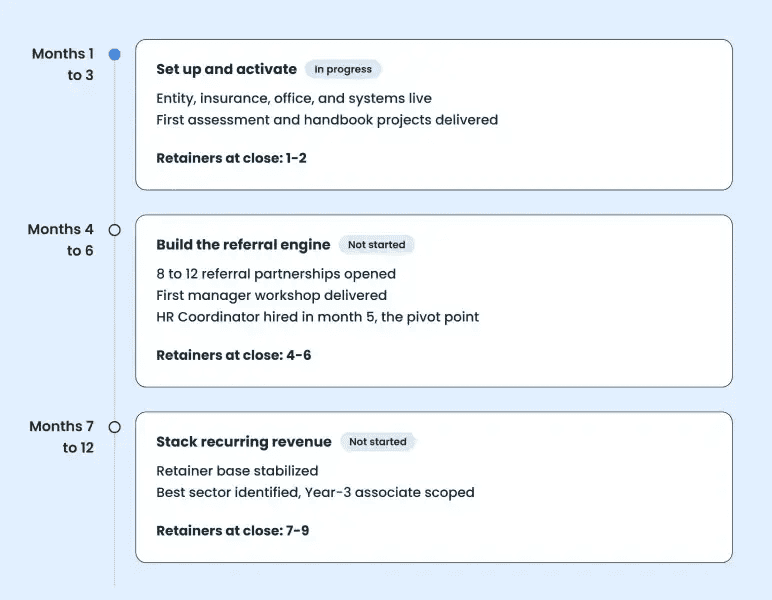Click the hollow Months 4 to 6 marker
The width and height of the screenshot is (772, 600).
tap(115, 230)
